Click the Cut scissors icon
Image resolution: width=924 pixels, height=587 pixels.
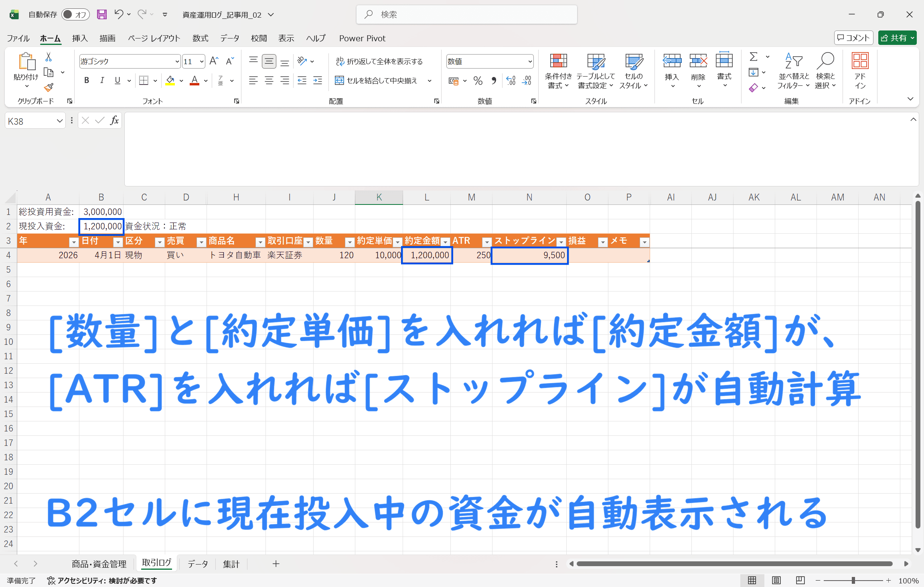tap(49, 57)
